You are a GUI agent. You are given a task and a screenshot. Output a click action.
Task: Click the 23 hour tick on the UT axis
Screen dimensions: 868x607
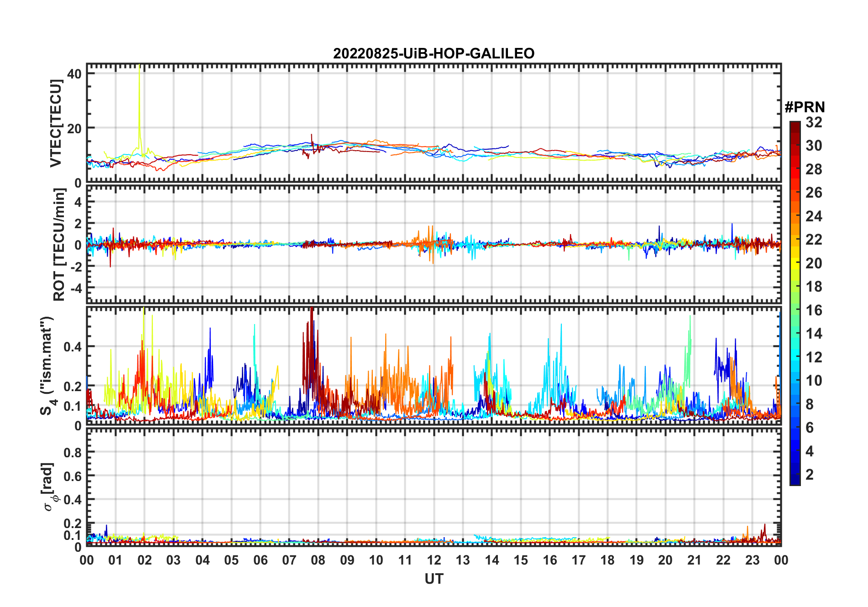pyautogui.click(x=752, y=560)
